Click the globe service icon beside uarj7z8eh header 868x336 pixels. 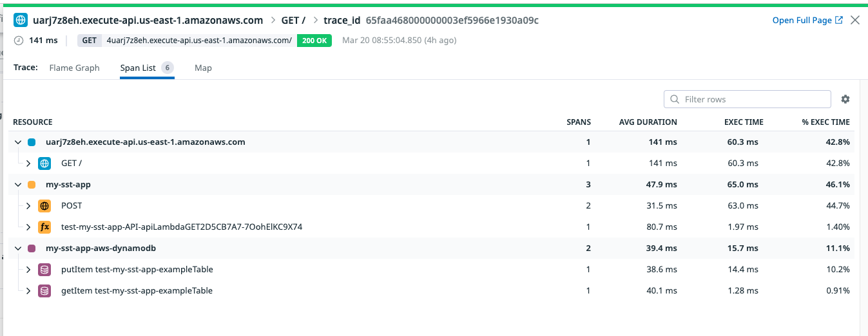pyautogui.click(x=21, y=20)
